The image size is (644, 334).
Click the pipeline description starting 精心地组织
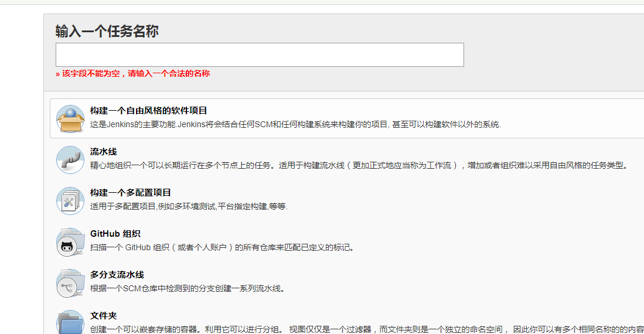click(x=359, y=166)
